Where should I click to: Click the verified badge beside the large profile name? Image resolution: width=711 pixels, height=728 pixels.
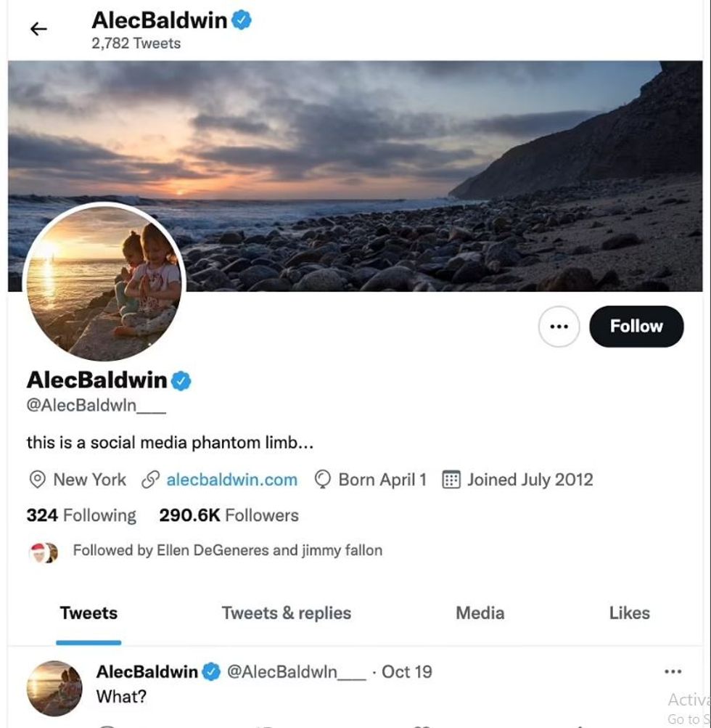point(181,380)
